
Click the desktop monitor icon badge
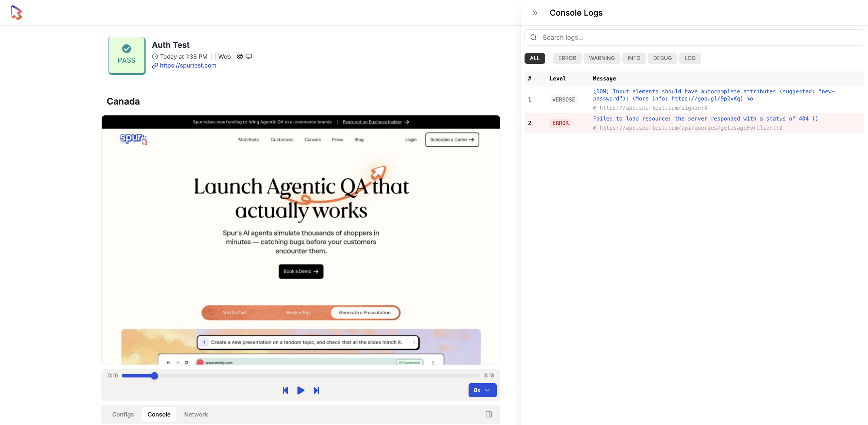[x=249, y=56]
